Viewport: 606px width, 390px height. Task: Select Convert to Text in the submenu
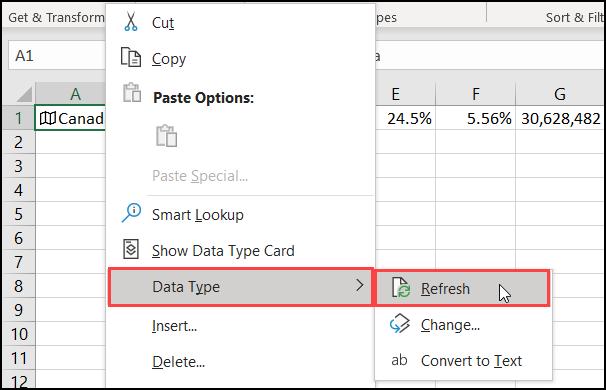[x=463, y=361]
